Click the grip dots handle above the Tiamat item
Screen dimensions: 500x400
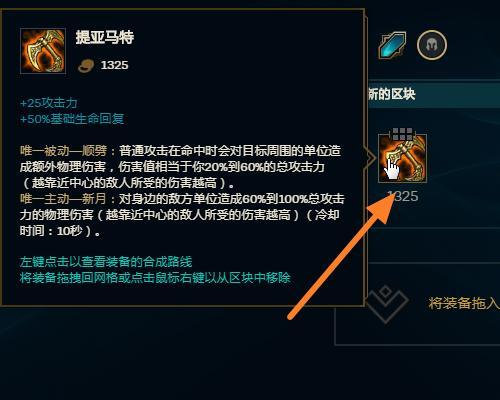point(402,134)
